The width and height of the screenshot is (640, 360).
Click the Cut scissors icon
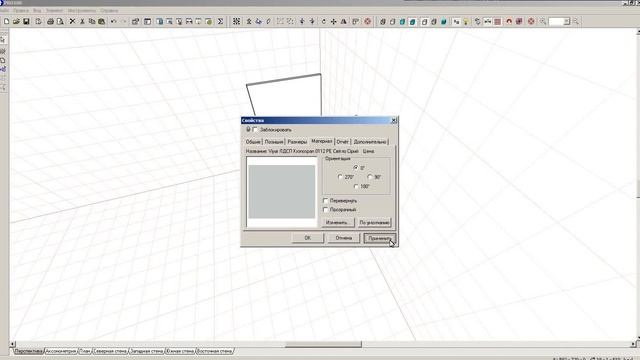coord(82,21)
